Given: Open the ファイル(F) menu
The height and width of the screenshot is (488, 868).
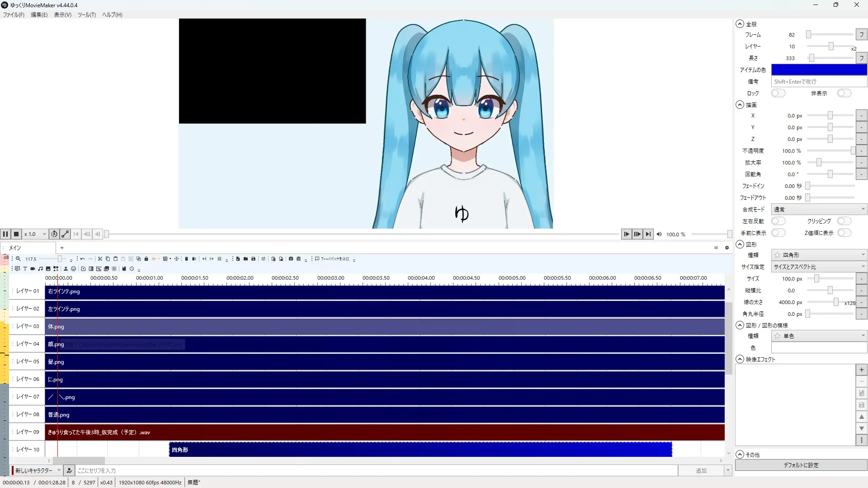Looking at the screenshot, I should [x=14, y=14].
